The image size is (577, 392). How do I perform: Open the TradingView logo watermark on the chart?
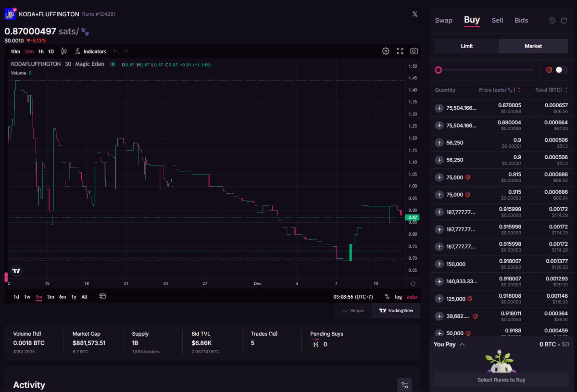click(16, 270)
